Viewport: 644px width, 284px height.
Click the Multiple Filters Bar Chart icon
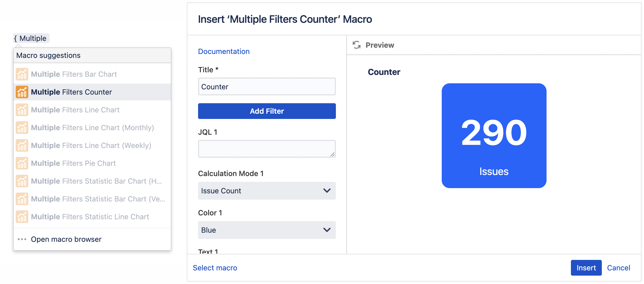pyautogui.click(x=22, y=74)
